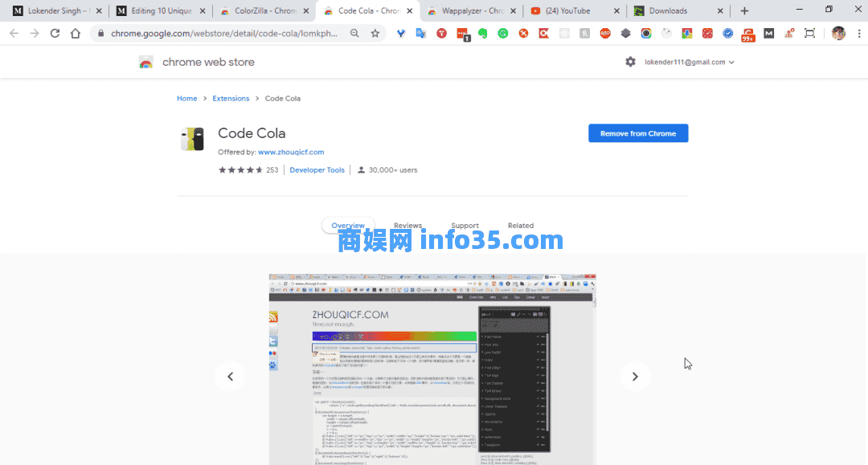Open Chrome's three-dot menu
Screen dimensions: 868x465
[x=859, y=34]
